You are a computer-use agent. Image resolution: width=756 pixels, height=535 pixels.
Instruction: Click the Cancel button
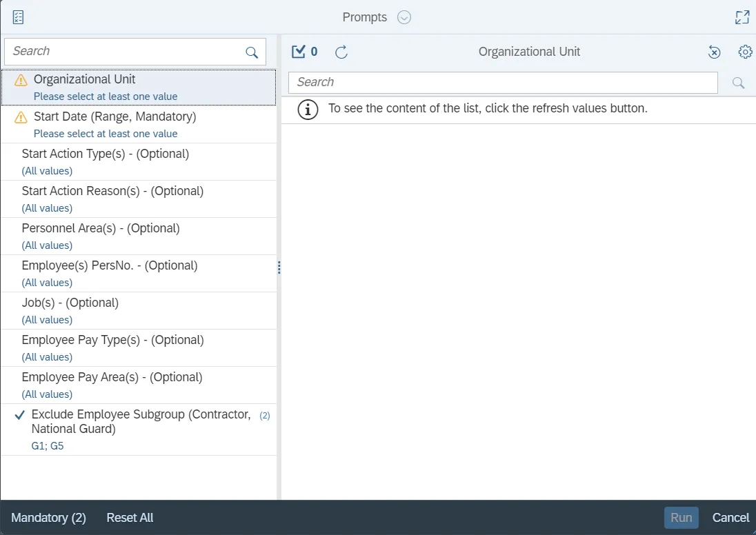click(x=730, y=518)
